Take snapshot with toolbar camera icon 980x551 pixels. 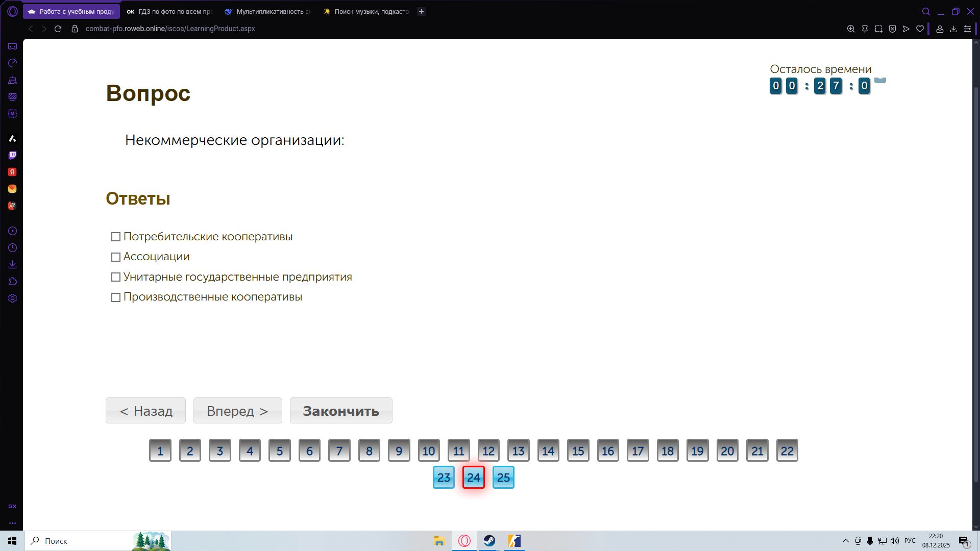[x=878, y=29]
